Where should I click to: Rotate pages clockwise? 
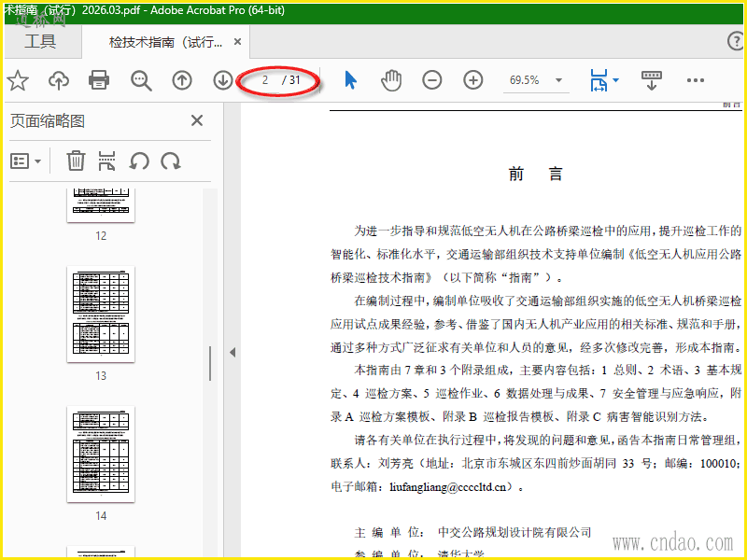tap(171, 161)
